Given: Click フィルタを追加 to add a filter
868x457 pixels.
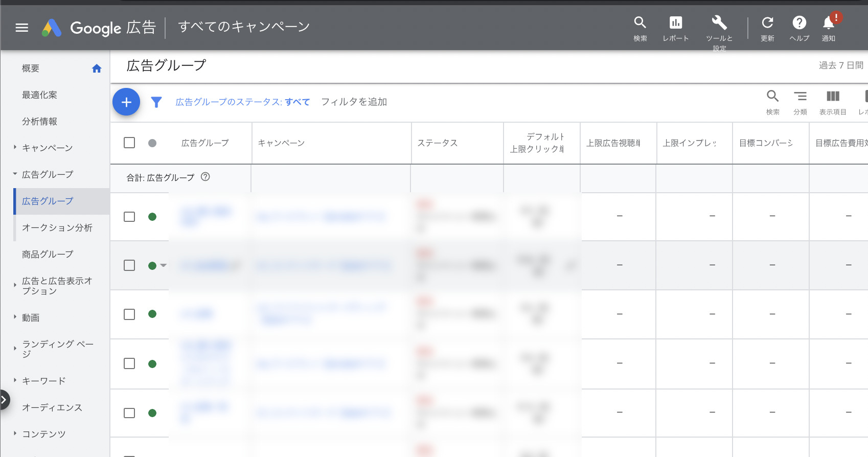Looking at the screenshot, I should [x=354, y=102].
